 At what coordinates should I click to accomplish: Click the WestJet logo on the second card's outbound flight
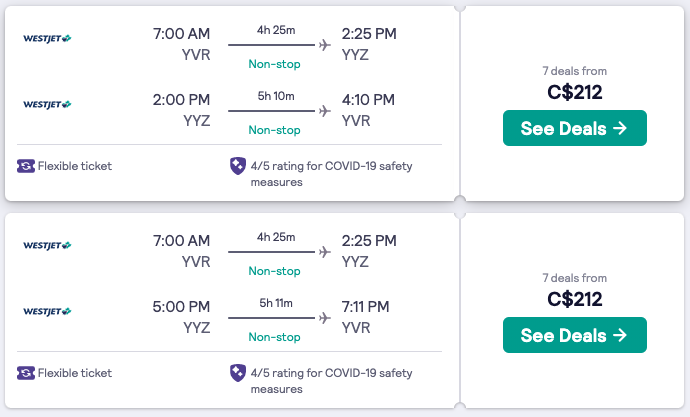coord(47,245)
